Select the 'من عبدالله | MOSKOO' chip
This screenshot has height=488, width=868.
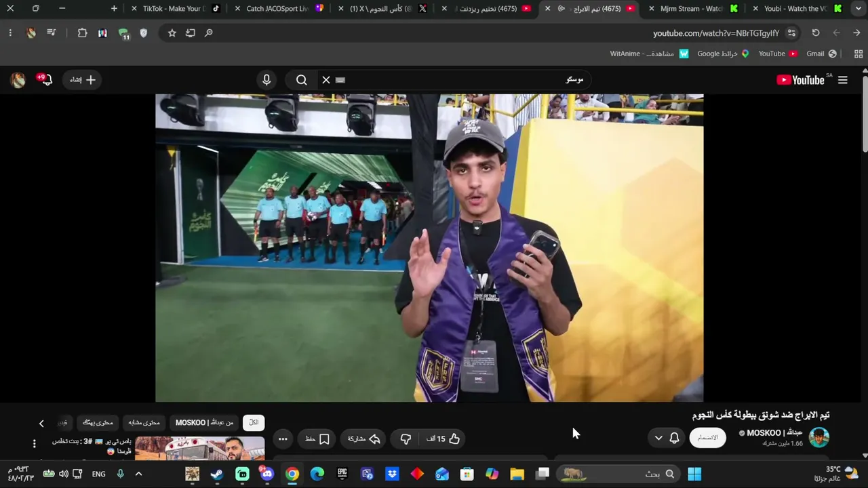pos(204,422)
